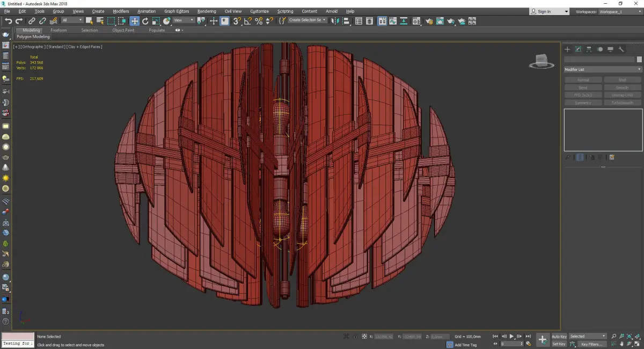Select the Move transform tool

tap(134, 21)
